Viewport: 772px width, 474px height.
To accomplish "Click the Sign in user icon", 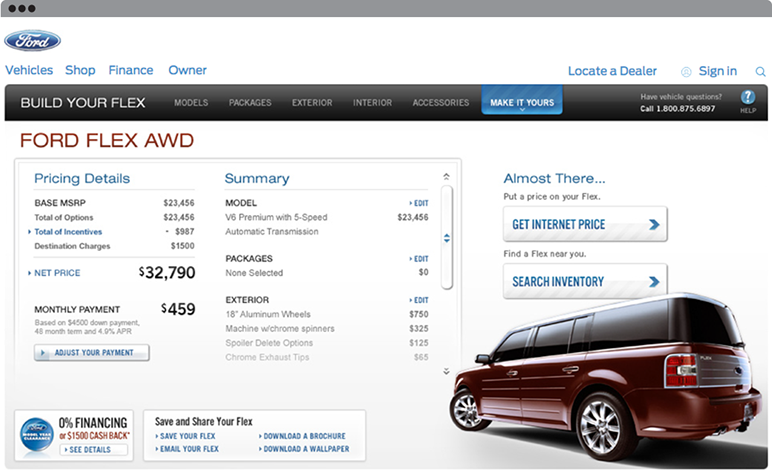I will click(x=686, y=72).
